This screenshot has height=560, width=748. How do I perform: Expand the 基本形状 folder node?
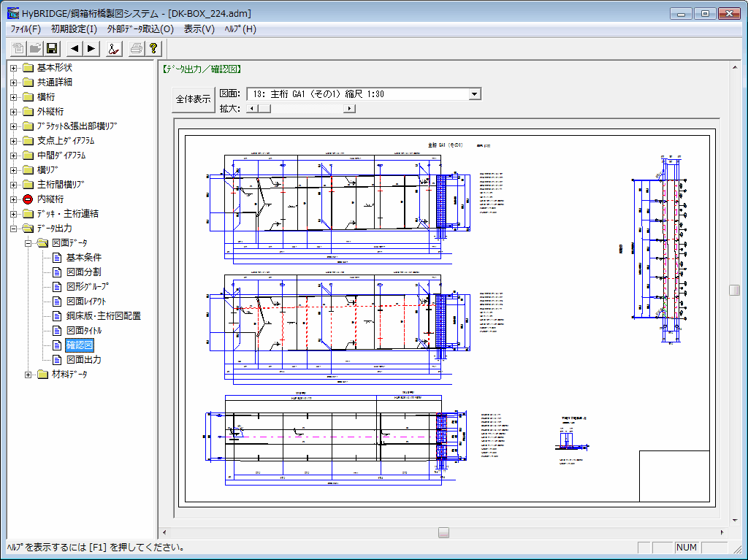pyautogui.click(x=14, y=68)
